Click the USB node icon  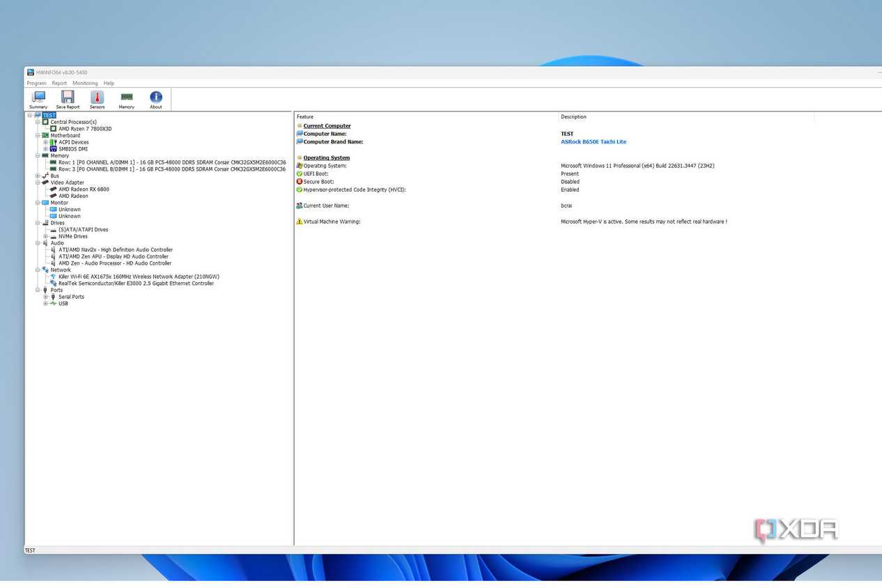tap(54, 304)
